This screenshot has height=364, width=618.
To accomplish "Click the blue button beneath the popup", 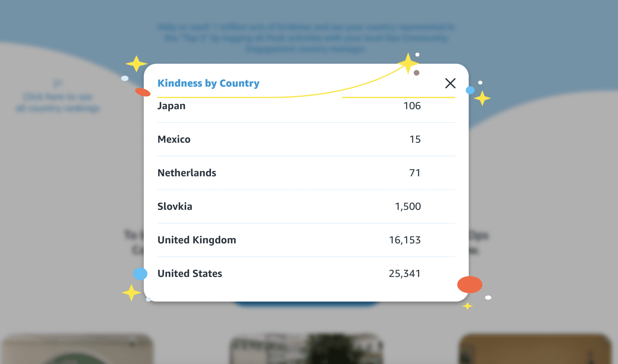I will (x=306, y=304).
